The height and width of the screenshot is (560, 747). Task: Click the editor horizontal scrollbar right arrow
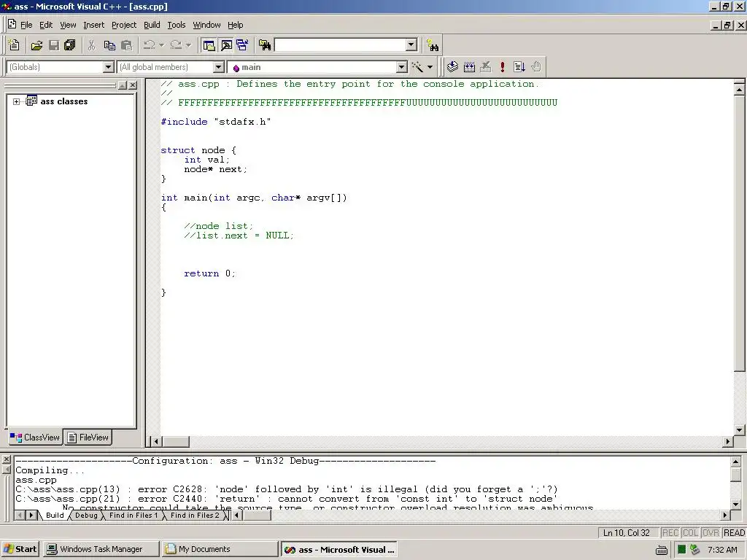pos(727,441)
